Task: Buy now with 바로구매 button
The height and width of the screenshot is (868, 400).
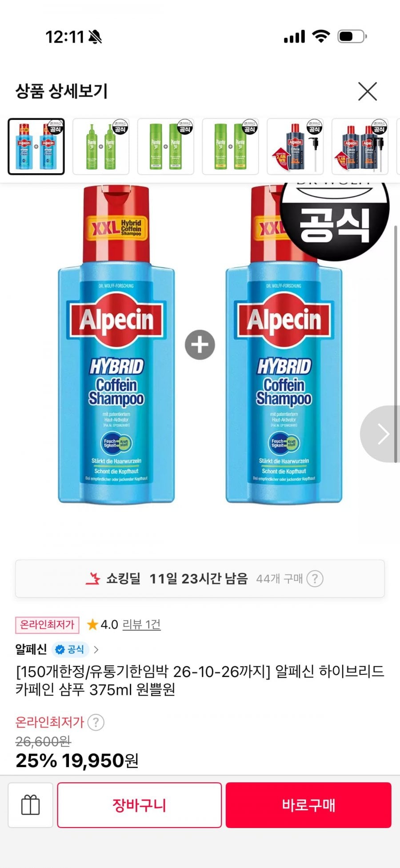Action: (308, 805)
